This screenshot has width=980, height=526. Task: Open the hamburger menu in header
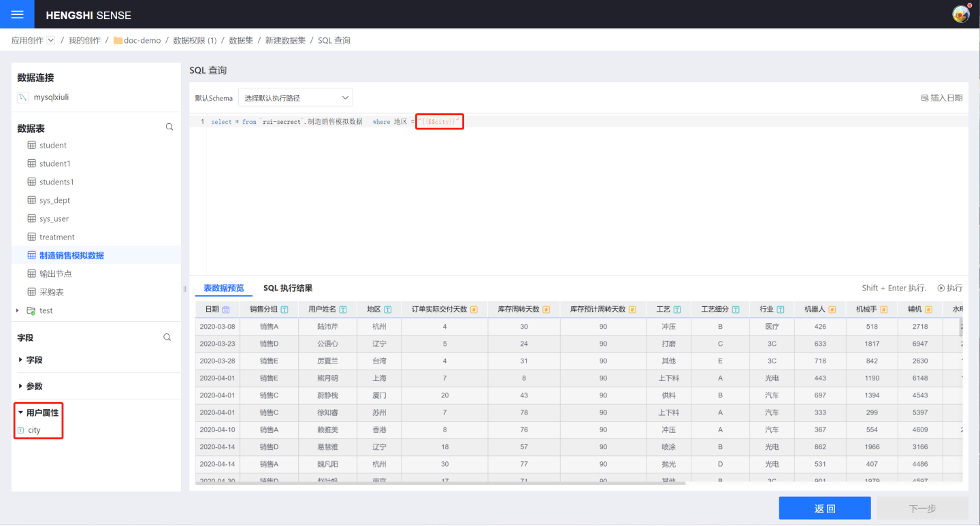(18, 14)
